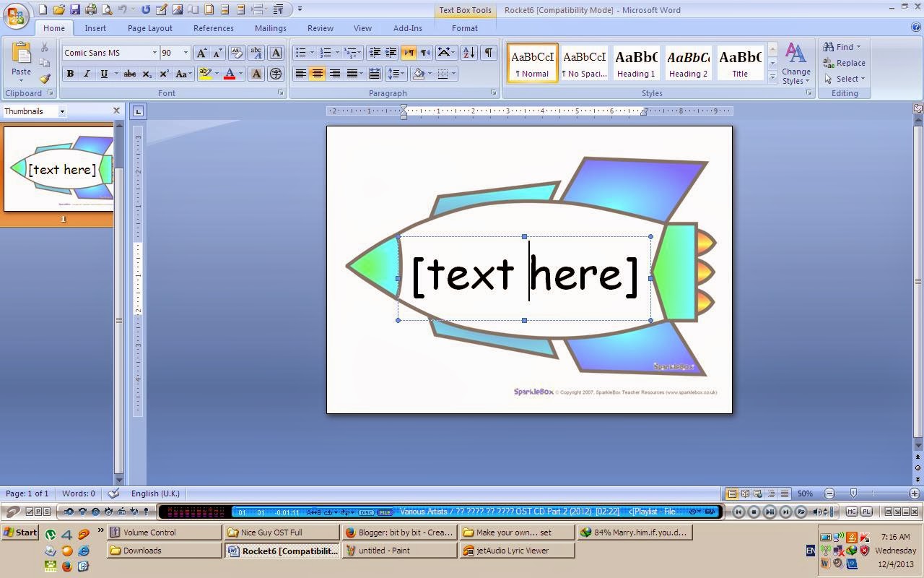Image resolution: width=924 pixels, height=578 pixels.
Task: Click Clear Formatting icon
Action: (236, 53)
